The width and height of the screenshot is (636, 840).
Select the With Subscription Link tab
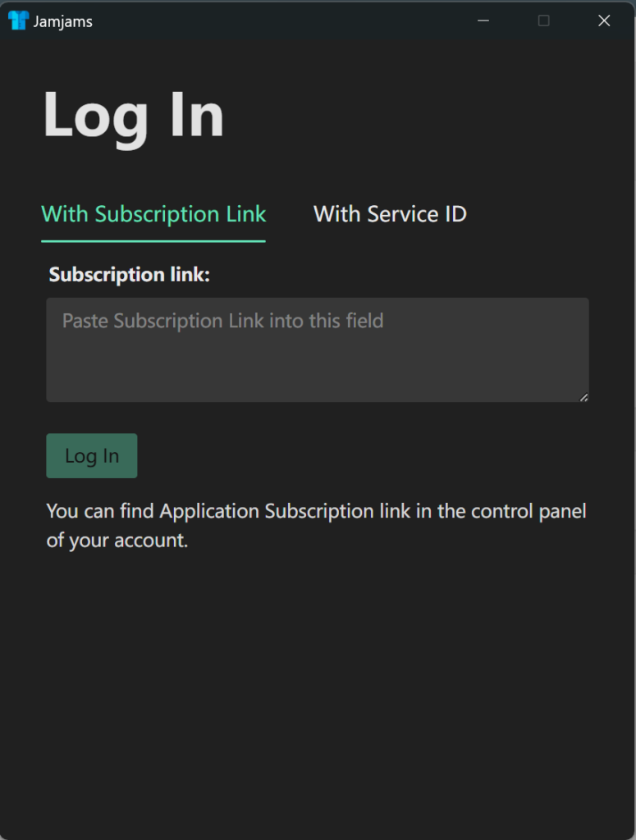click(x=153, y=214)
